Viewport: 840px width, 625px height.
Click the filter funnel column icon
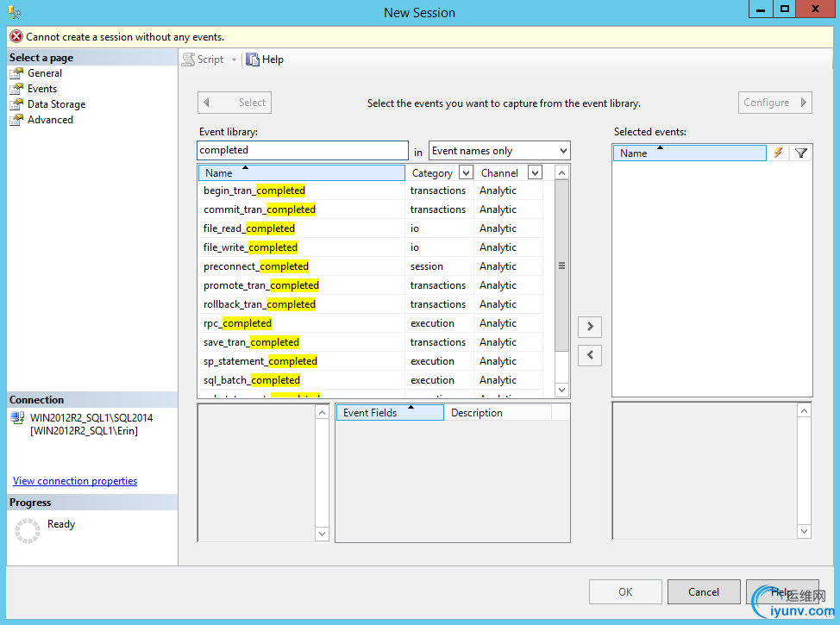click(x=801, y=153)
